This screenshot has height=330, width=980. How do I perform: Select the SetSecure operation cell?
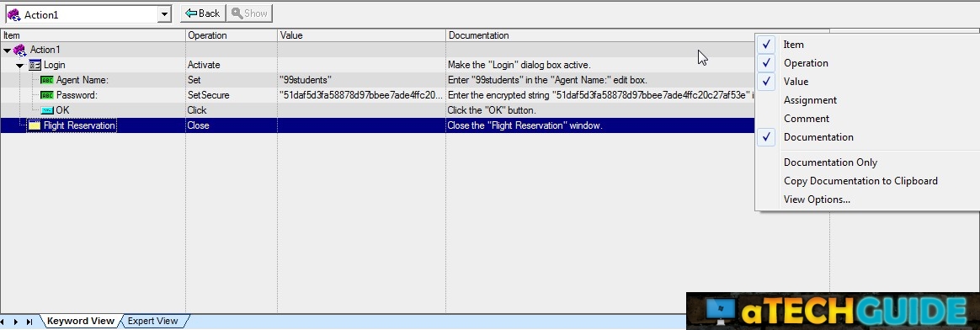[x=232, y=95]
